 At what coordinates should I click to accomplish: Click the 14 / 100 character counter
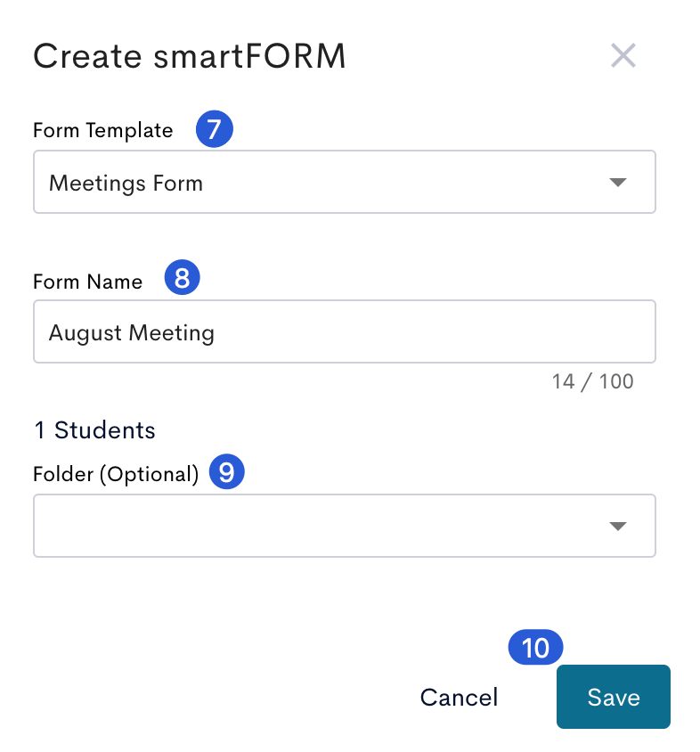[x=592, y=381]
